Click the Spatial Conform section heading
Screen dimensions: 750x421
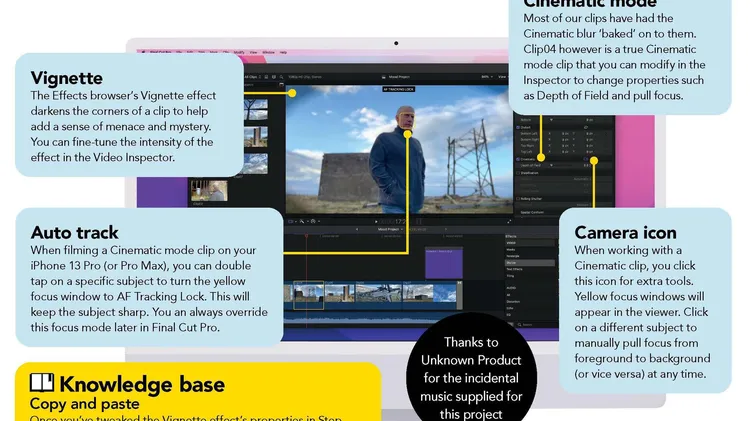pos(532,212)
